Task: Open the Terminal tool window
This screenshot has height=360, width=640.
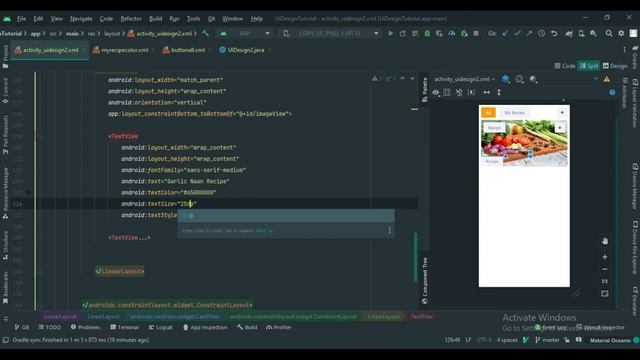Action: [x=124, y=327]
